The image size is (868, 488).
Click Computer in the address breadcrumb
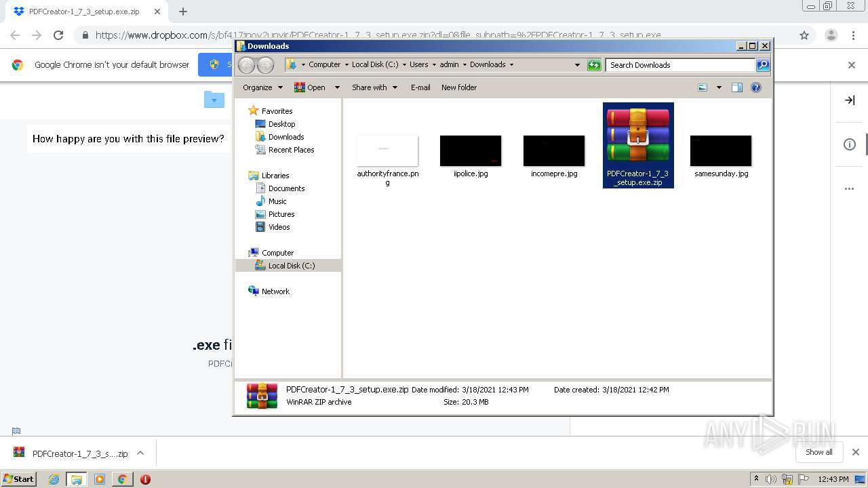point(324,65)
